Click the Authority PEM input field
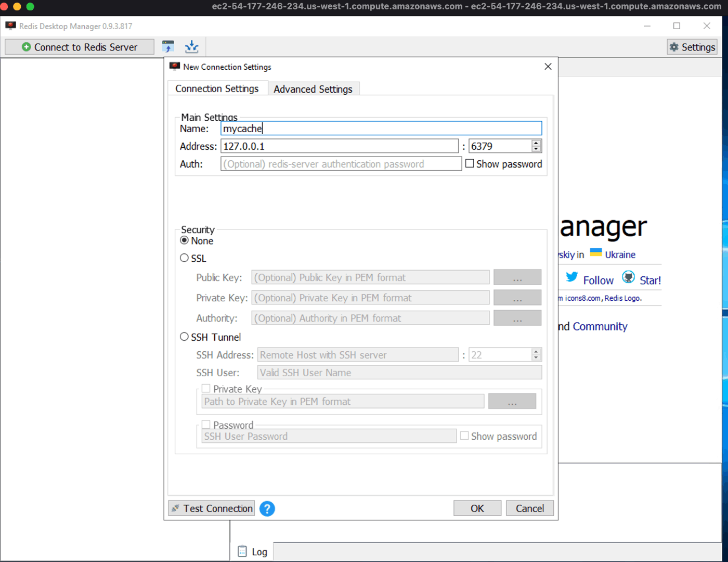Screen dimensions: 728x562 tap(370, 318)
